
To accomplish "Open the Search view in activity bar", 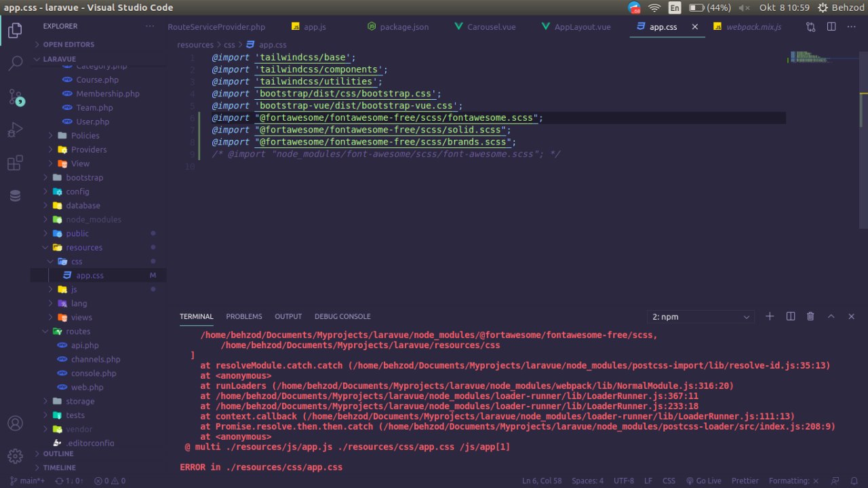I will tap(15, 64).
